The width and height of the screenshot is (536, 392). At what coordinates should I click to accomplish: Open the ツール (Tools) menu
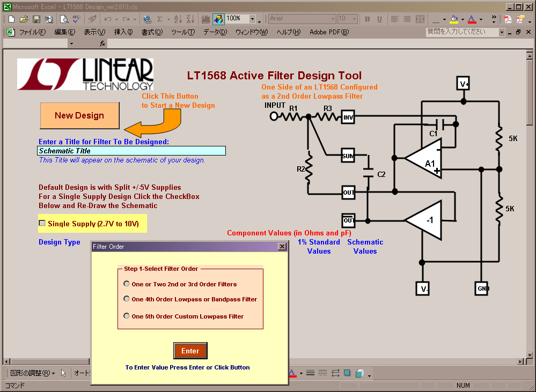pyautogui.click(x=182, y=32)
